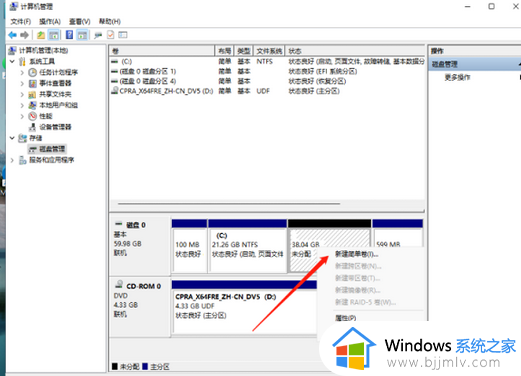
Task: Click the 计算机管理 title bar icon
Action: (14, 6)
